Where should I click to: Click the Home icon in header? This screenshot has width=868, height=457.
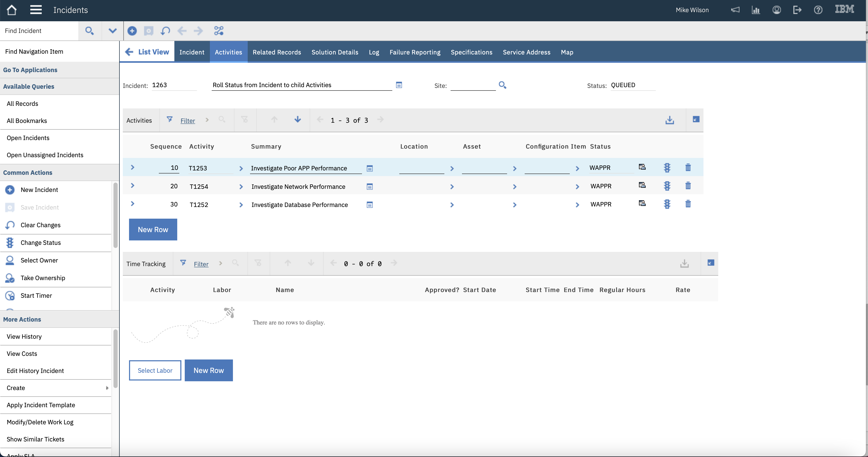(11, 10)
